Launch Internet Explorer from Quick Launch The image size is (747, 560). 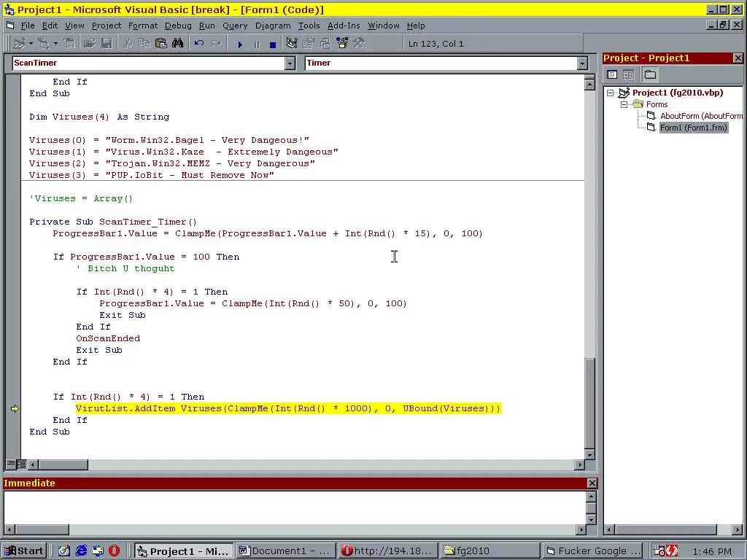tap(81, 551)
